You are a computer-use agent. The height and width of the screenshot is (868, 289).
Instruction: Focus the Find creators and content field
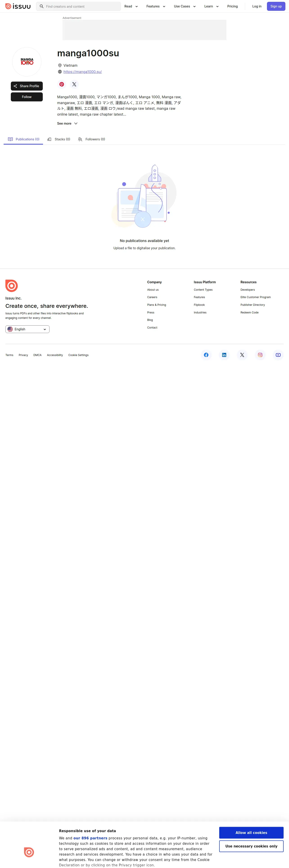pyautogui.click(x=78, y=6)
